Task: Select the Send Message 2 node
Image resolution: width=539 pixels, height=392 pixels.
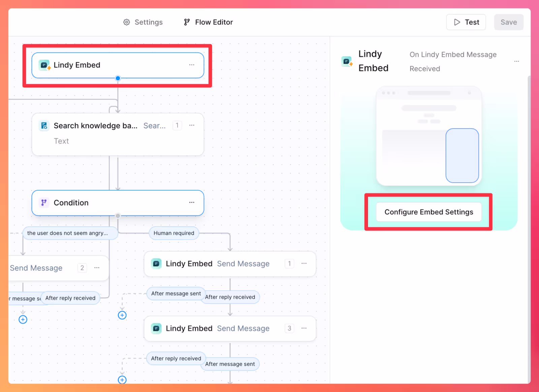Action: 59,268
